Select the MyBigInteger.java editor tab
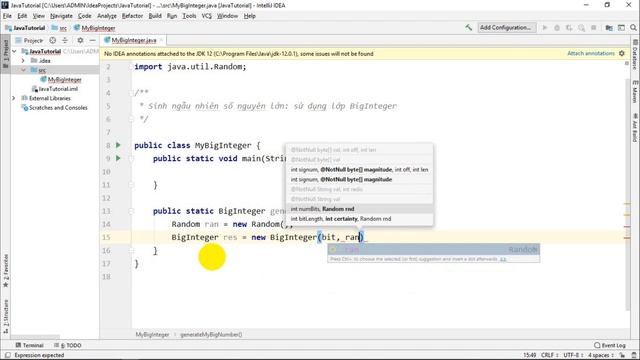Image resolution: width=640 pixels, height=360 pixels. pyautogui.click(x=134, y=40)
